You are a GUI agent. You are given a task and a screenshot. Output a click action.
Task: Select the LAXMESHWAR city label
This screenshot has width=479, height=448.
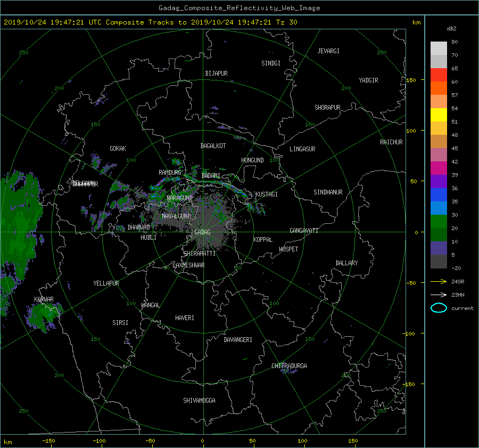(x=188, y=265)
